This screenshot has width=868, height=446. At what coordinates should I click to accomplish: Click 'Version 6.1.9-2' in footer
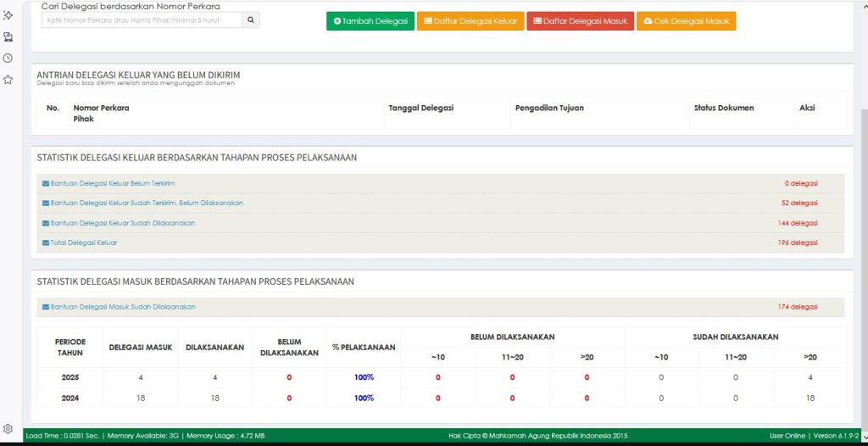click(x=836, y=436)
